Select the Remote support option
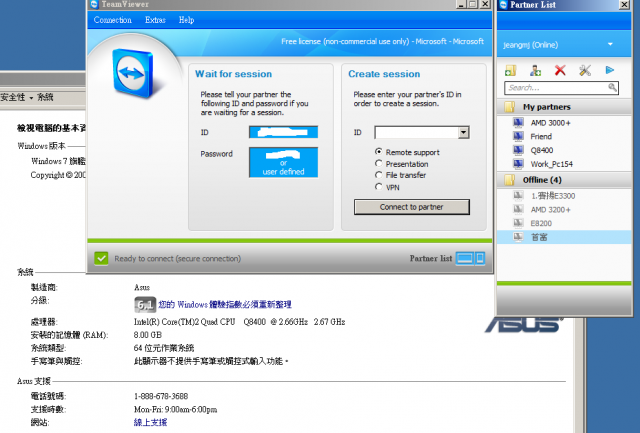Viewport: 640px width, 433px height. pyautogui.click(x=379, y=152)
